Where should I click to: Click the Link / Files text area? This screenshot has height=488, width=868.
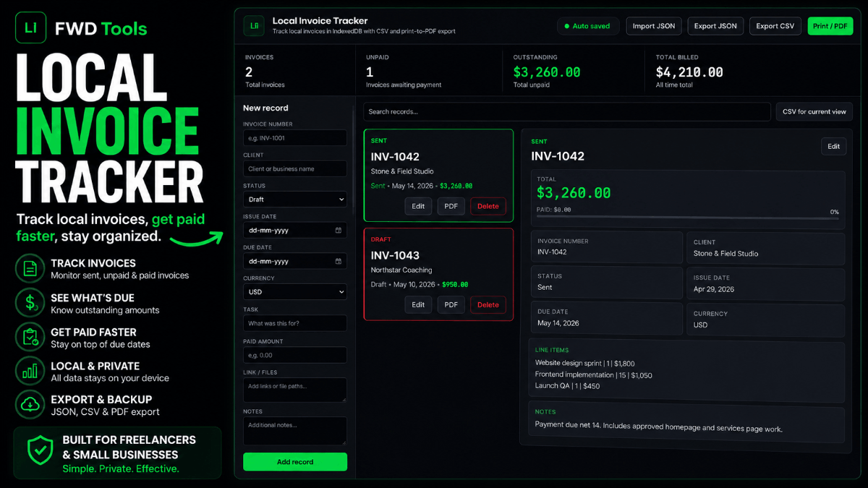click(x=295, y=390)
